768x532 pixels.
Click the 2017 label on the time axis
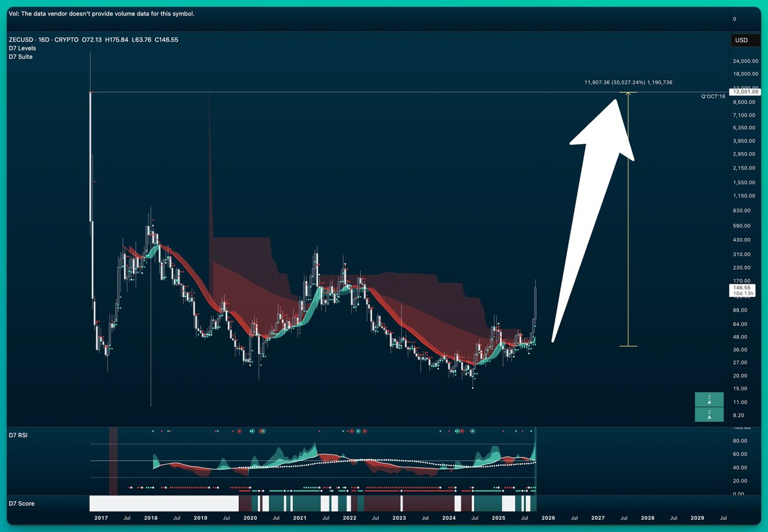pos(101,517)
